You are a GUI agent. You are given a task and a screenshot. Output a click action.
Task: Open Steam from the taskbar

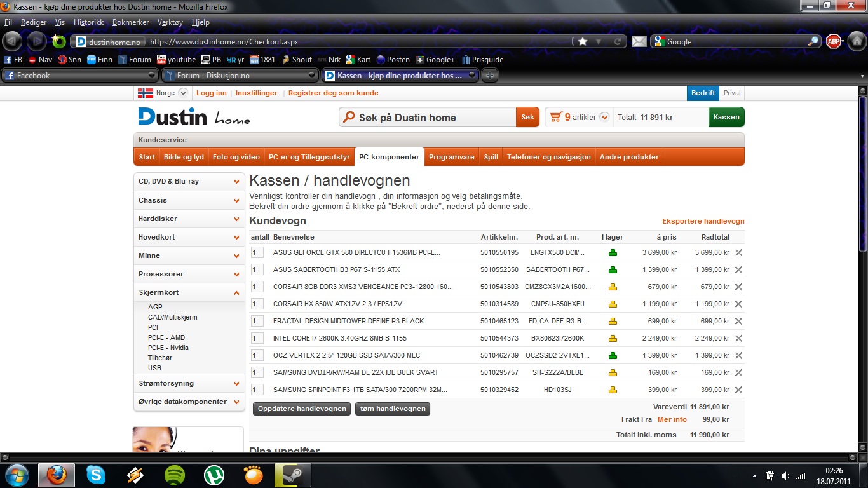coord(292,475)
